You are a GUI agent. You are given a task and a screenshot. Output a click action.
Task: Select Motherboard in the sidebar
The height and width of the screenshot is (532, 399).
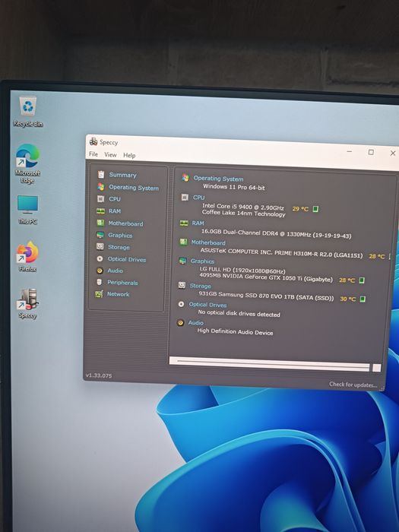pyautogui.click(x=125, y=223)
